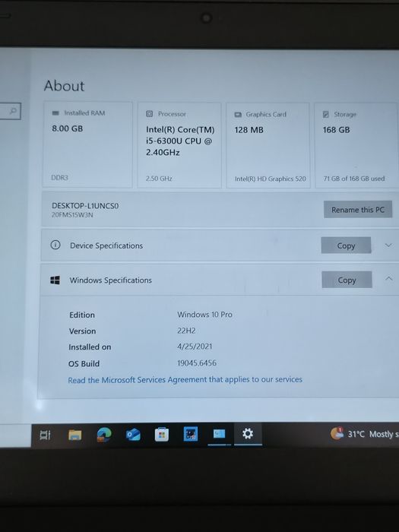The width and height of the screenshot is (399, 532).
Task: Click the Version label
Action: point(82,331)
